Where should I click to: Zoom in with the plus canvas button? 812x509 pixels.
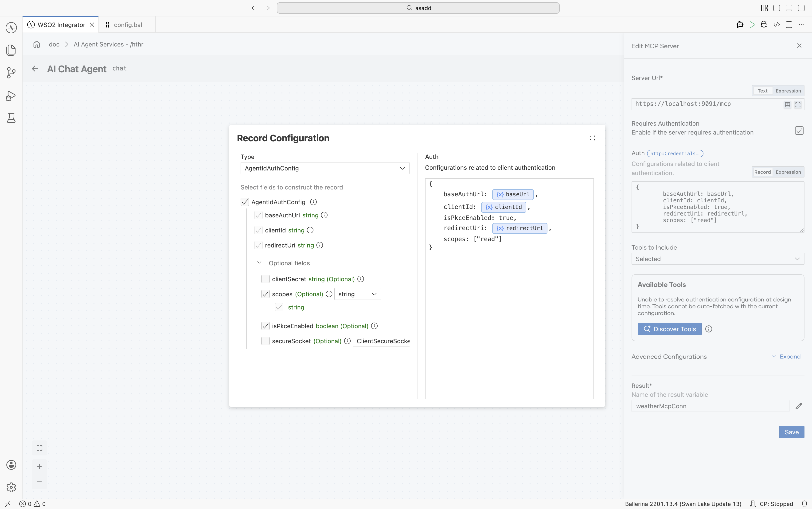pyautogui.click(x=39, y=467)
